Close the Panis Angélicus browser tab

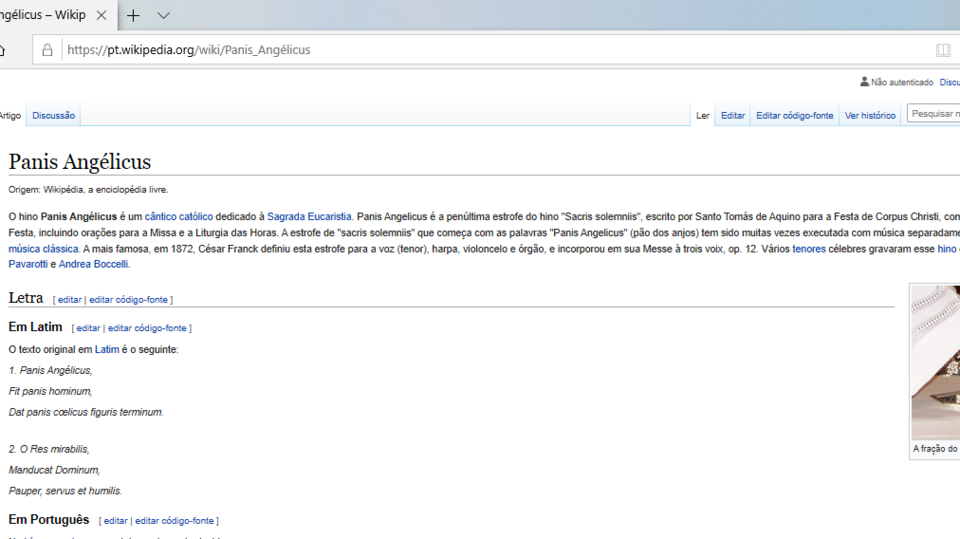point(102,16)
